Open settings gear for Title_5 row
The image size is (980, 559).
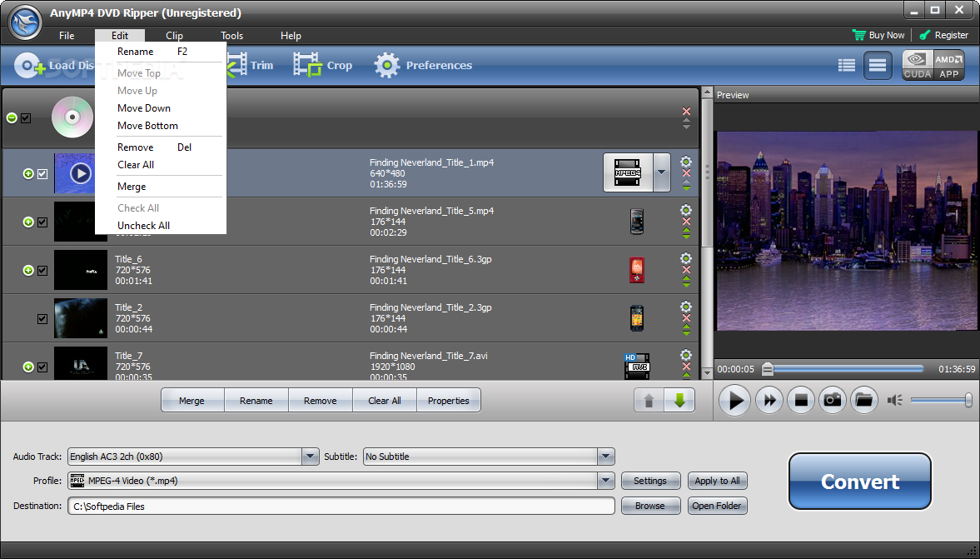coord(685,209)
